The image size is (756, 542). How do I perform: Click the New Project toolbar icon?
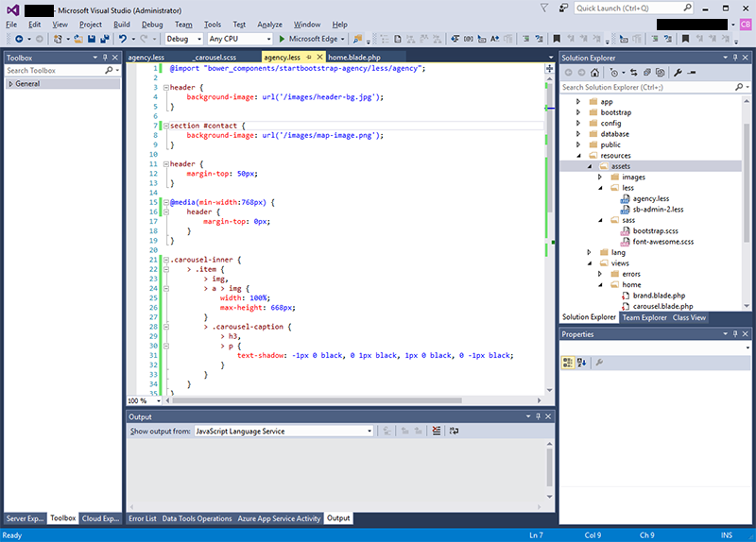(58, 39)
